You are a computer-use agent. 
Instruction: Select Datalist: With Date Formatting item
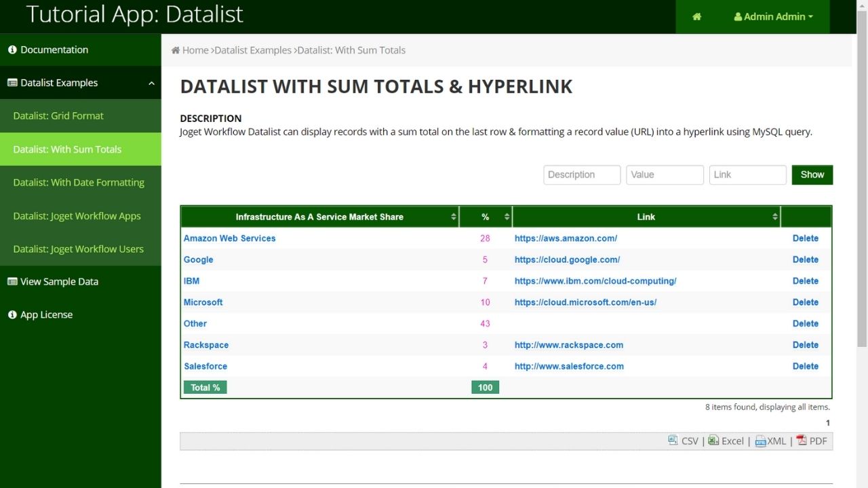(79, 182)
